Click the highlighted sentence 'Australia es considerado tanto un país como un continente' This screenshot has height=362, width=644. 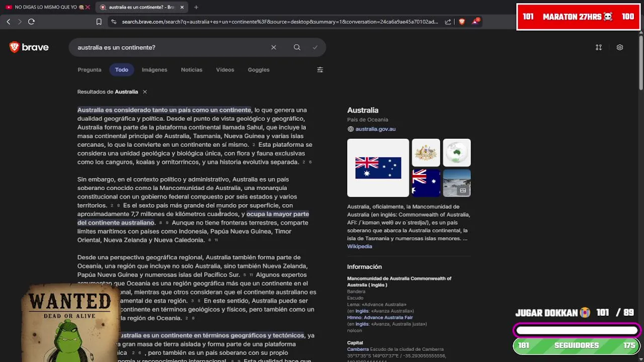[164, 110]
